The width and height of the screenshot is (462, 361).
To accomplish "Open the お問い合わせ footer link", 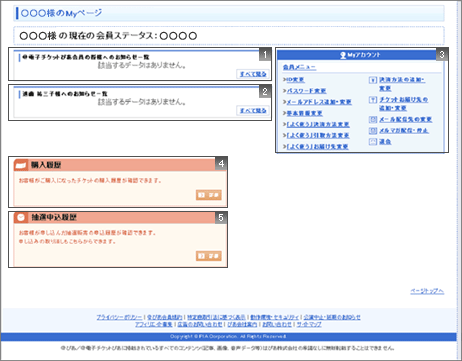I will click(277, 324).
